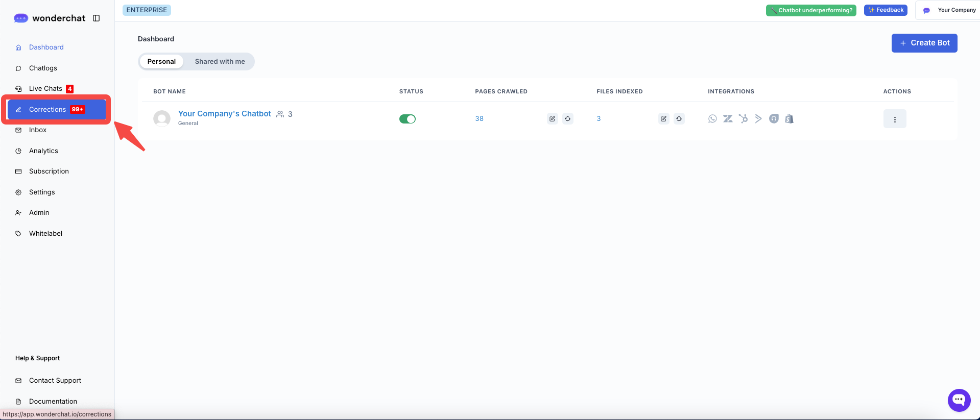Screen dimensions: 980x420
Task: Open the three-dot actions menu
Action: click(x=894, y=119)
